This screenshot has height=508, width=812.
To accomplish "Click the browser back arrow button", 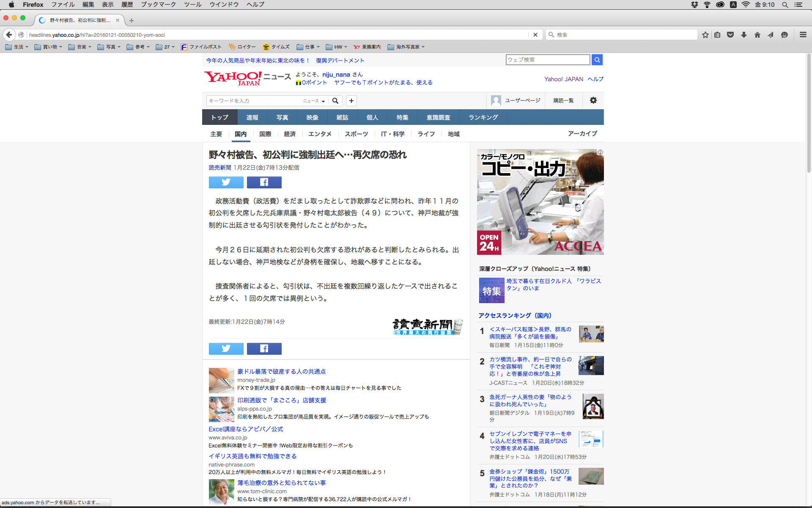I will coord(9,35).
